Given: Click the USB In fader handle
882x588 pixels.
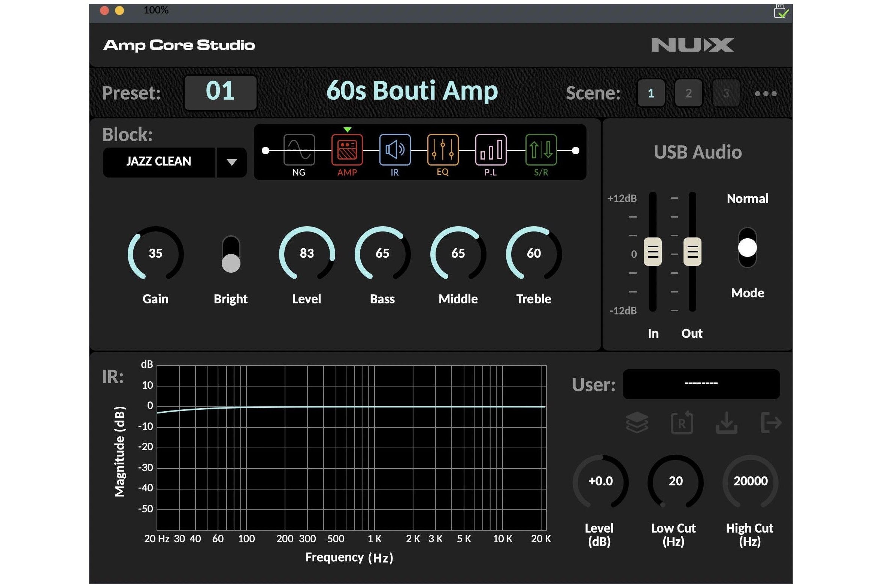Looking at the screenshot, I should [652, 252].
